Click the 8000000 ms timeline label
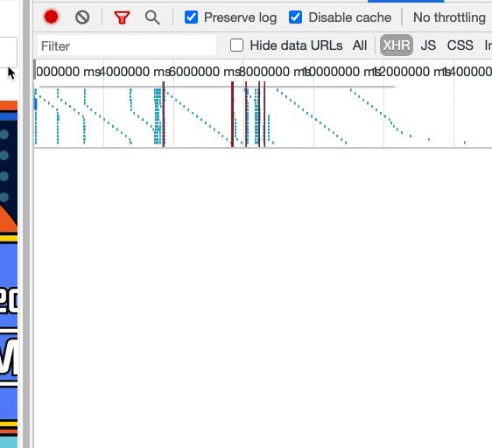This screenshot has height=448, width=492. coord(275,72)
